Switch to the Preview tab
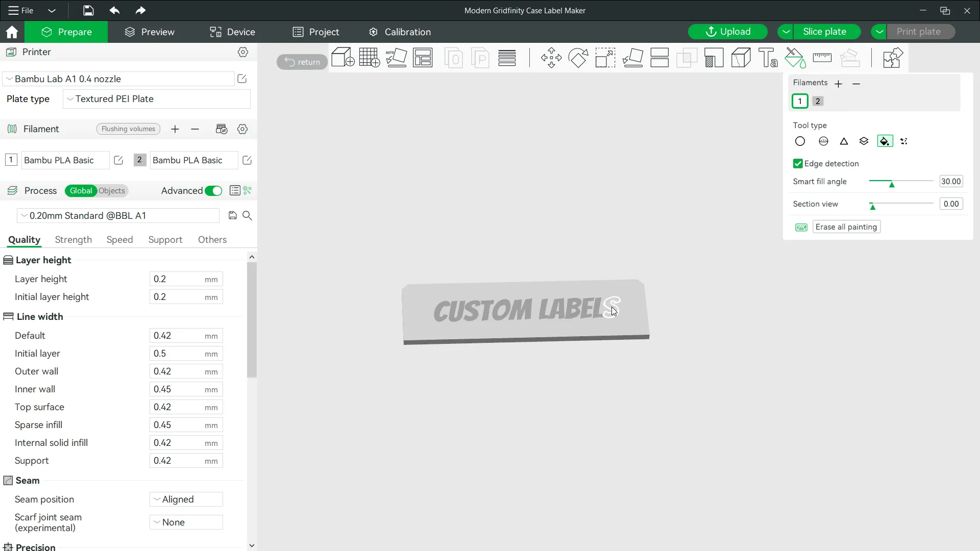The height and width of the screenshot is (551, 980). coord(150,32)
